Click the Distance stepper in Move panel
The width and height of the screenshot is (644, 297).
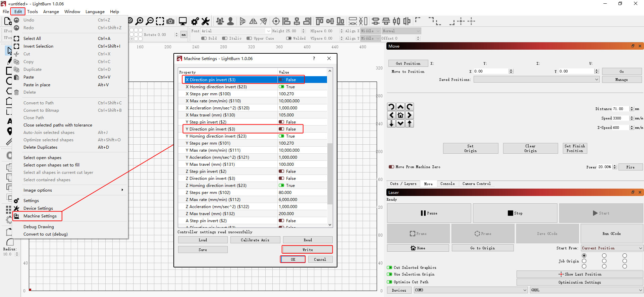tap(632, 109)
